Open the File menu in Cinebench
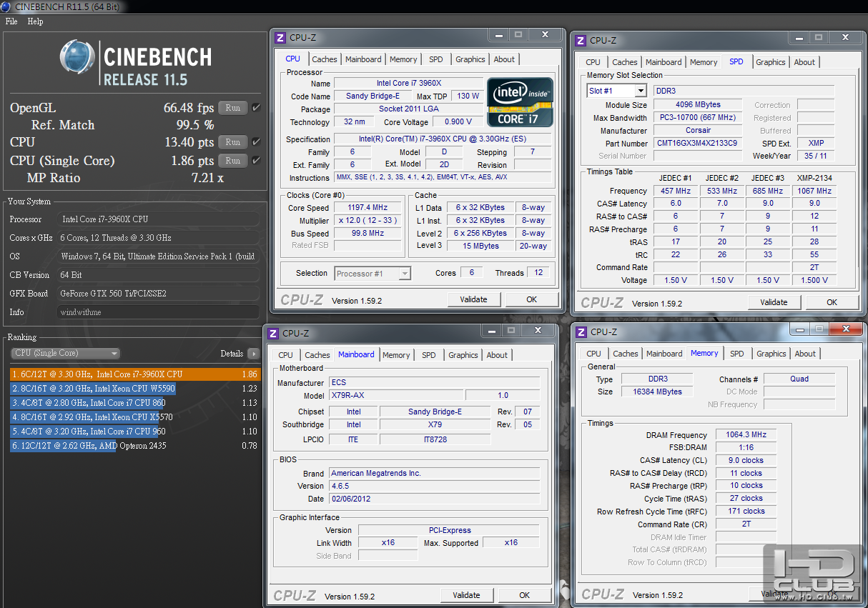Image resolution: width=868 pixels, height=608 pixels. coord(11,21)
